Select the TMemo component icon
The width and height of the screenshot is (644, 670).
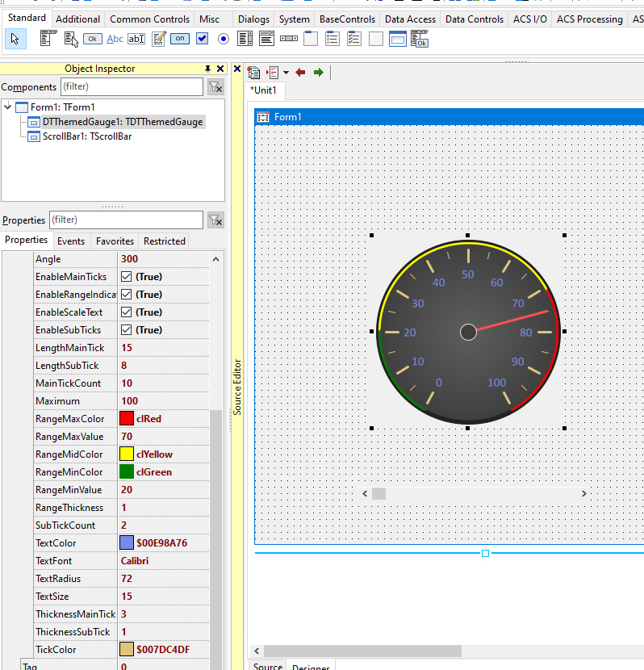158,39
